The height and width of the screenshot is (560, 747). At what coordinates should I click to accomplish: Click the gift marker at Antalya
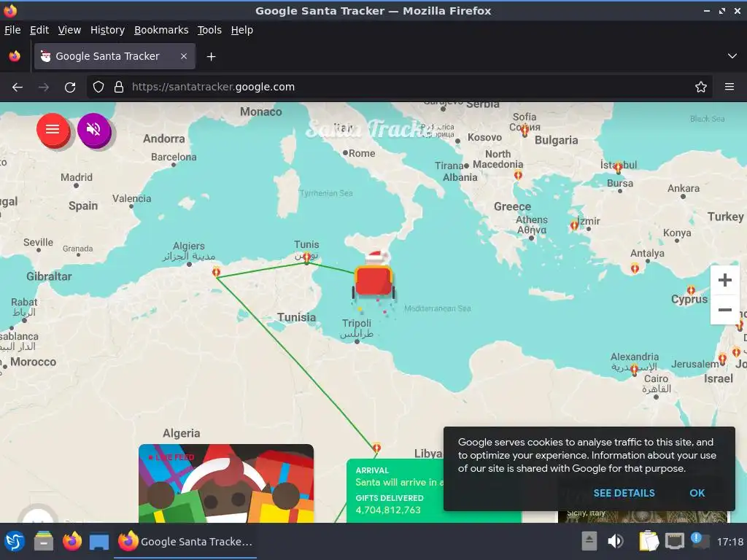point(635,268)
